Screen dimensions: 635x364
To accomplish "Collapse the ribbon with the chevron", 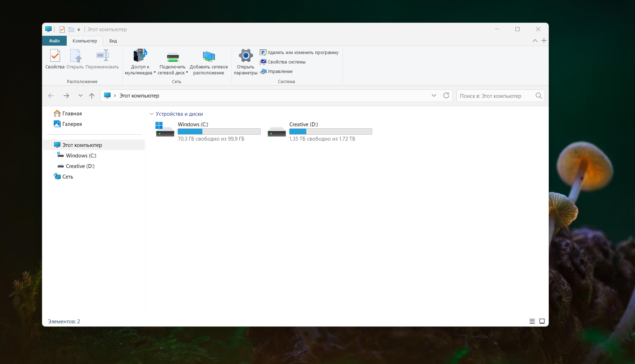I will (x=535, y=41).
